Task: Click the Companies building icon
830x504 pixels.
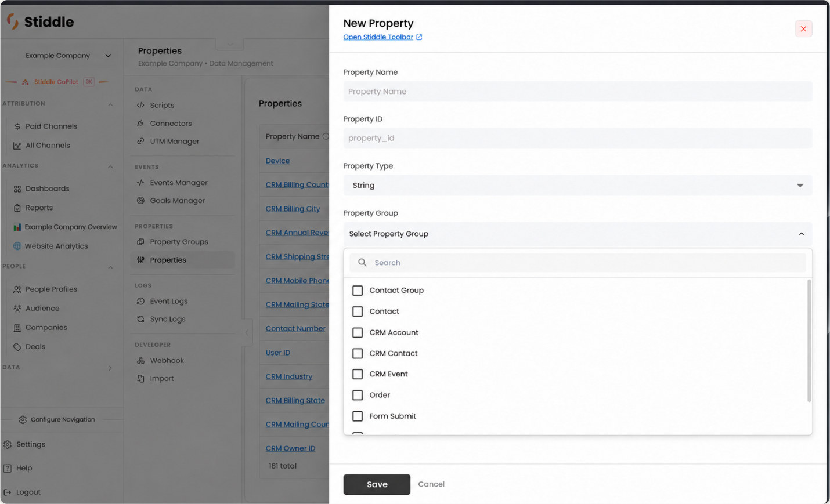Action: coord(17,328)
